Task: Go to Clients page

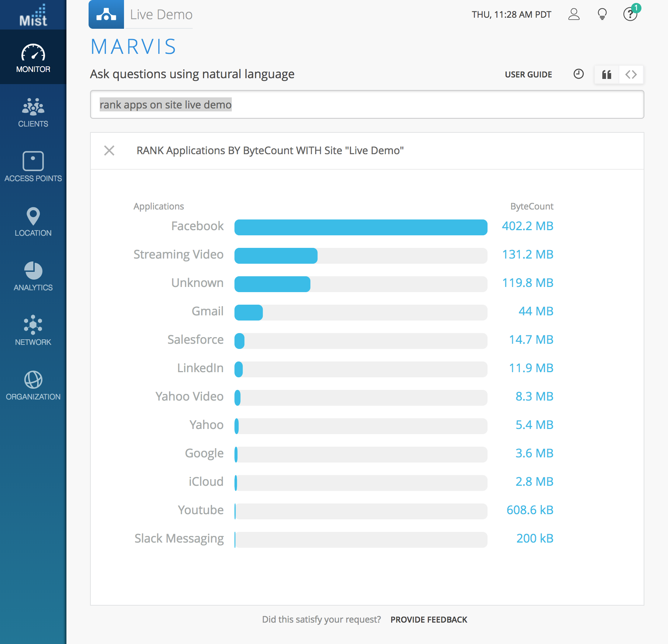Action: (33, 112)
